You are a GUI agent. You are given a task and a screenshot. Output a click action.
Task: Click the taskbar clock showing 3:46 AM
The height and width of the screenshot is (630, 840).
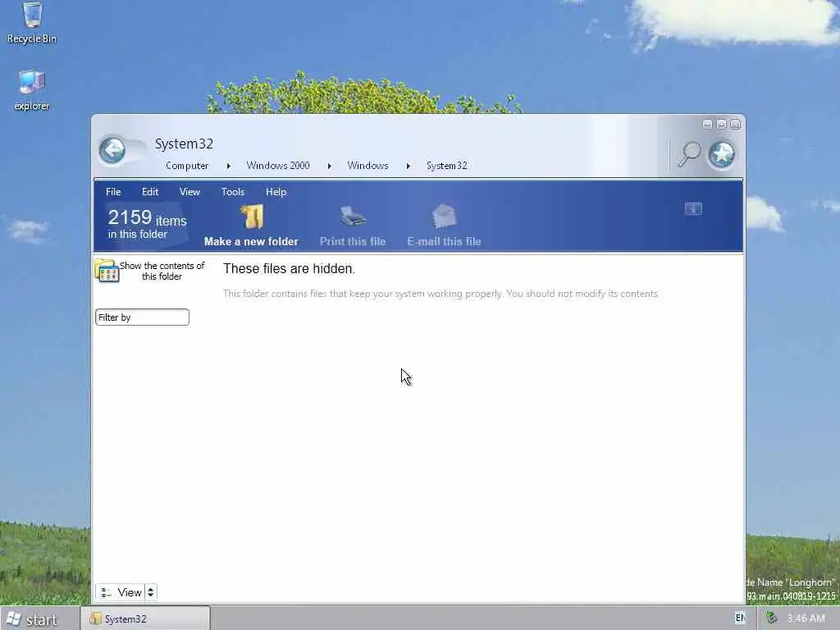(806, 619)
